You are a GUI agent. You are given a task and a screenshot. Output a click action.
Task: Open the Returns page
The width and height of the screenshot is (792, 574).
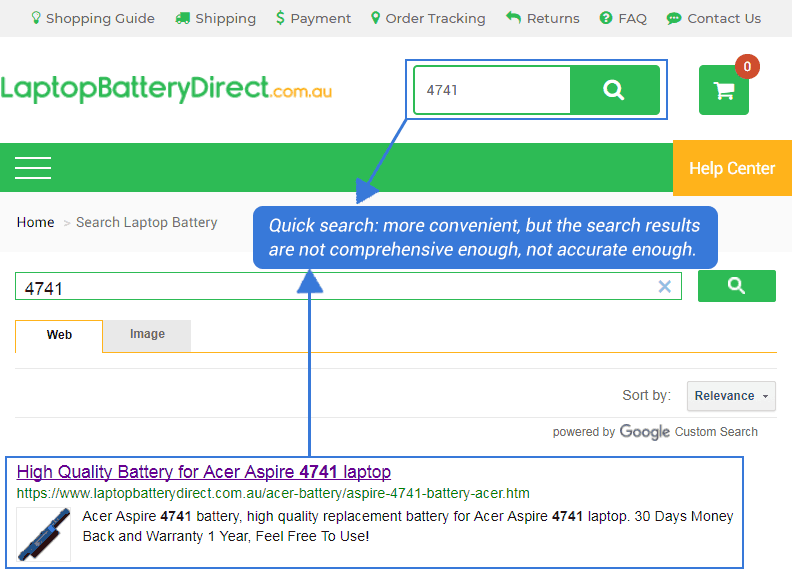[x=542, y=19]
